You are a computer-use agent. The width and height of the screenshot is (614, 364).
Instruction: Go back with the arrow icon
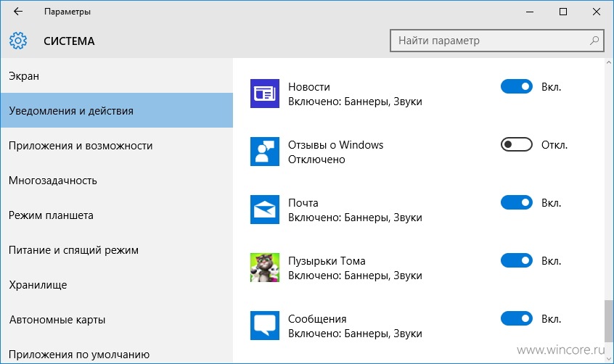tap(18, 12)
